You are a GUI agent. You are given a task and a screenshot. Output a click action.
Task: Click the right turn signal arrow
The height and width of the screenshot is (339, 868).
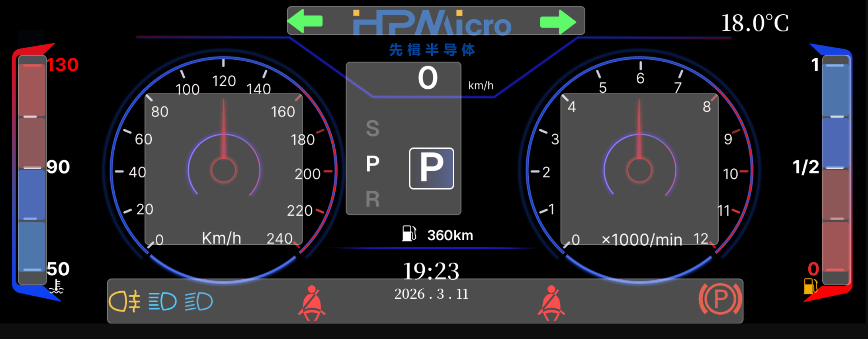click(558, 22)
